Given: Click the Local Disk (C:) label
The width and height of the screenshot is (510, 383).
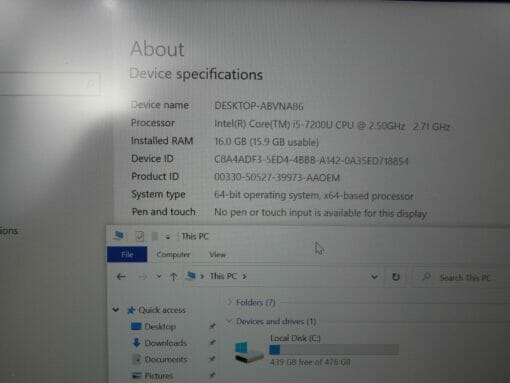Looking at the screenshot, I should click(x=295, y=338).
